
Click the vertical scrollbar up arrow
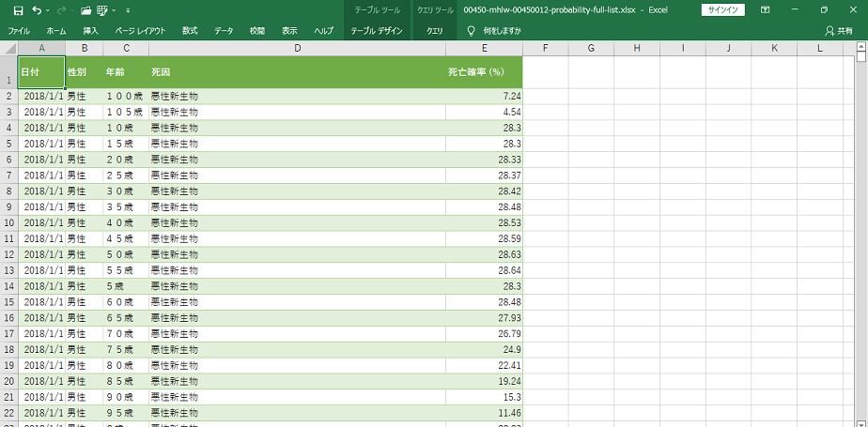[x=862, y=48]
